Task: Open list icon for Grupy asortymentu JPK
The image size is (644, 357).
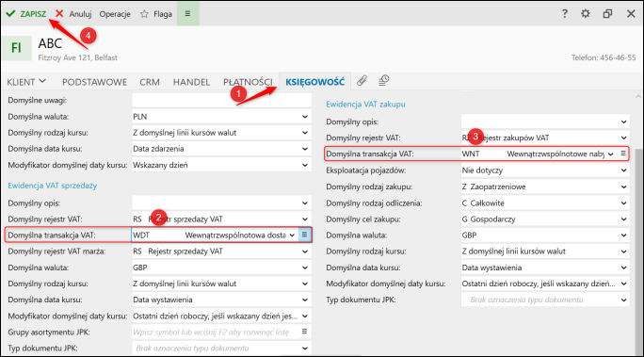Action: (304, 332)
